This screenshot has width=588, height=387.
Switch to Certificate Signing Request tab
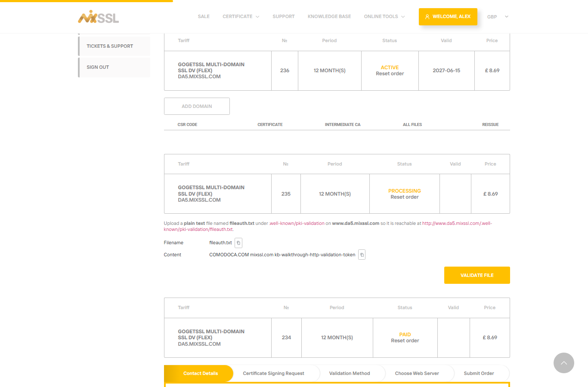tap(273, 373)
